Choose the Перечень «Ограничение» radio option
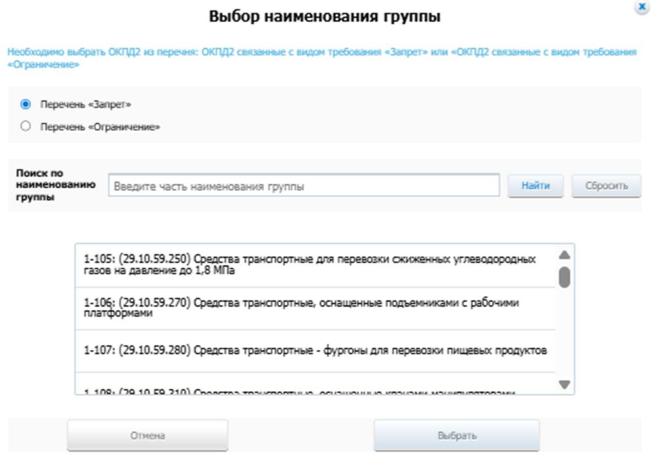651x455 pixels. [x=26, y=127]
